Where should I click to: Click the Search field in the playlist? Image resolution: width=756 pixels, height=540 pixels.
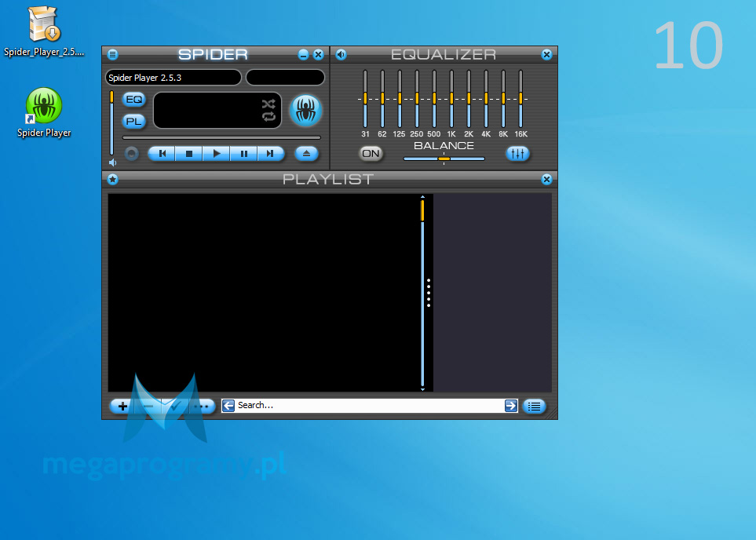point(369,406)
